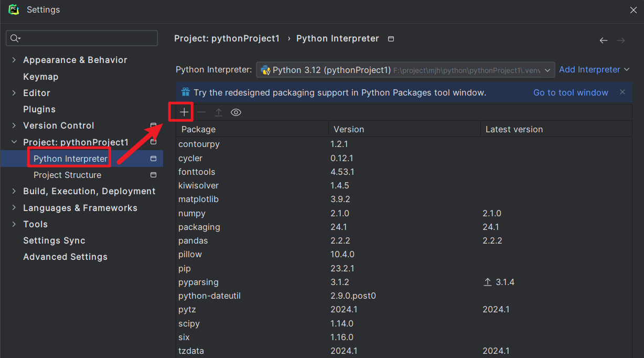
Task: Navigate back with the left arrow
Action: coord(604,40)
